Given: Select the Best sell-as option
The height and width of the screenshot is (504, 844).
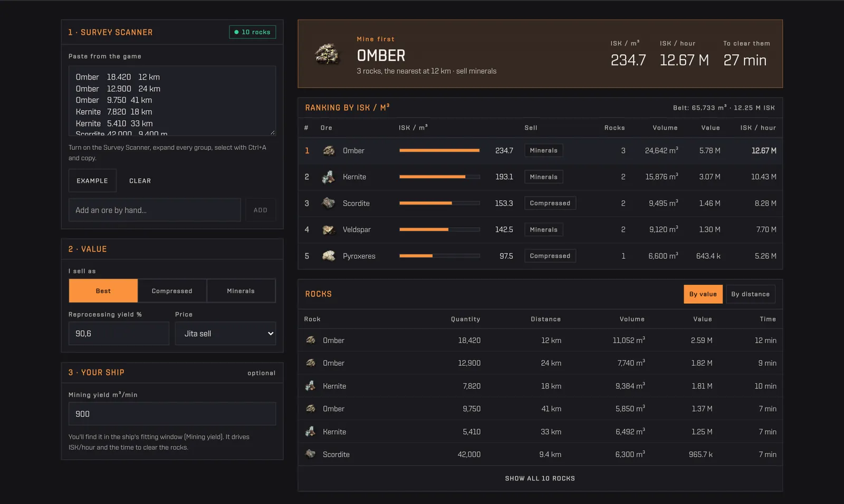Looking at the screenshot, I should click(x=103, y=291).
